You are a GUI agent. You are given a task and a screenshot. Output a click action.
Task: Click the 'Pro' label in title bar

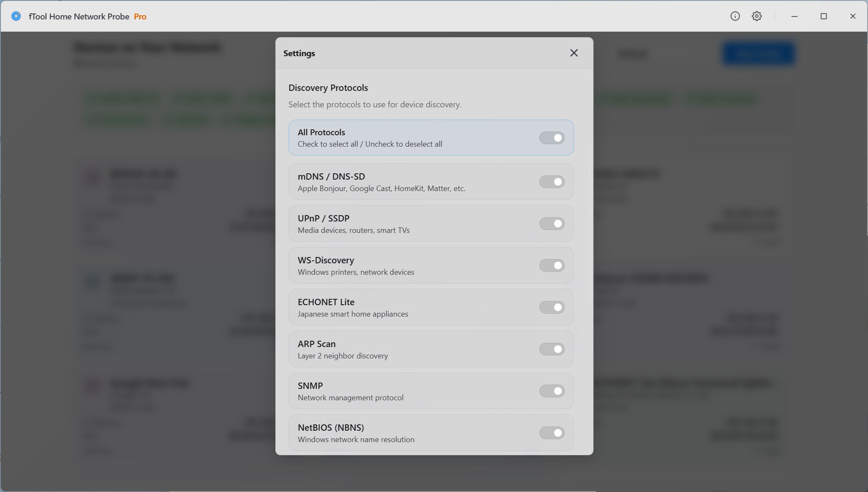pyautogui.click(x=140, y=16)
